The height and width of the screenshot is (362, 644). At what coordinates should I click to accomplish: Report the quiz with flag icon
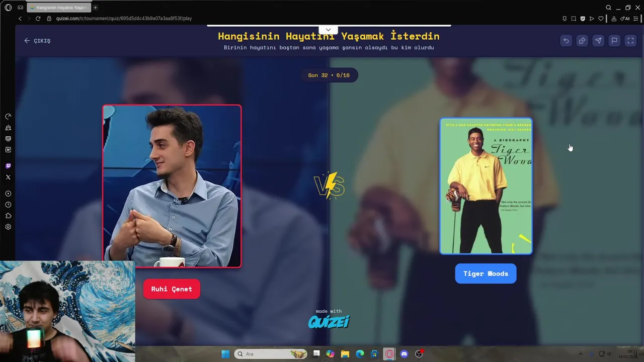click(x=614, y=41)
